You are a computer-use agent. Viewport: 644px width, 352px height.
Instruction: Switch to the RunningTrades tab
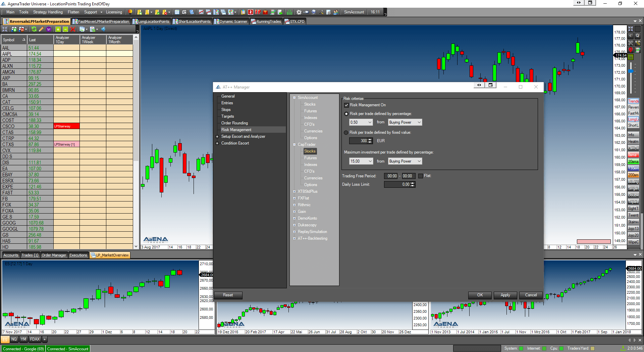266,21
